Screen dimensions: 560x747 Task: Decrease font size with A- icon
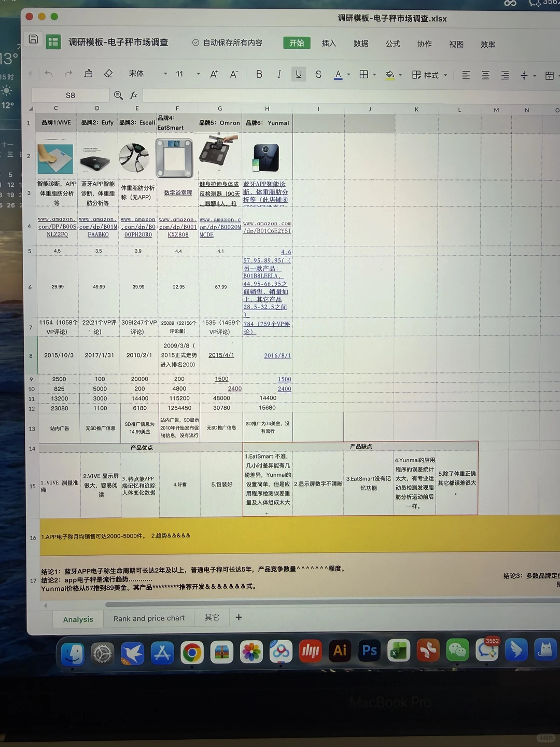234,74
